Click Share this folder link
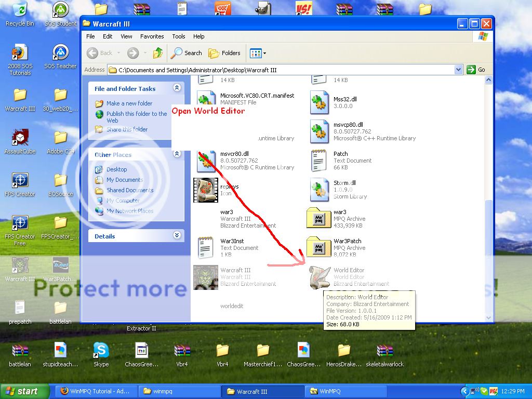This screenshot has width=532, height=399. (x=127, y=129)
